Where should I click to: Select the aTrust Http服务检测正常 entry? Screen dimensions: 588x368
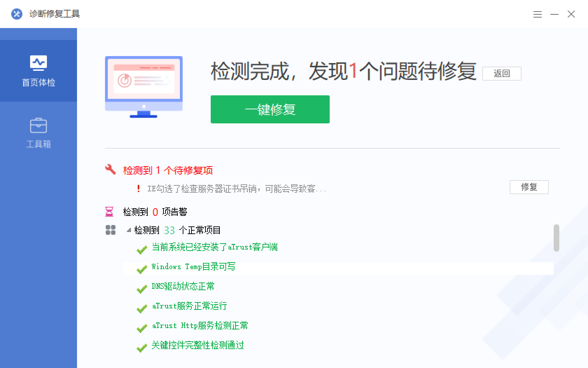pos(200,326)
